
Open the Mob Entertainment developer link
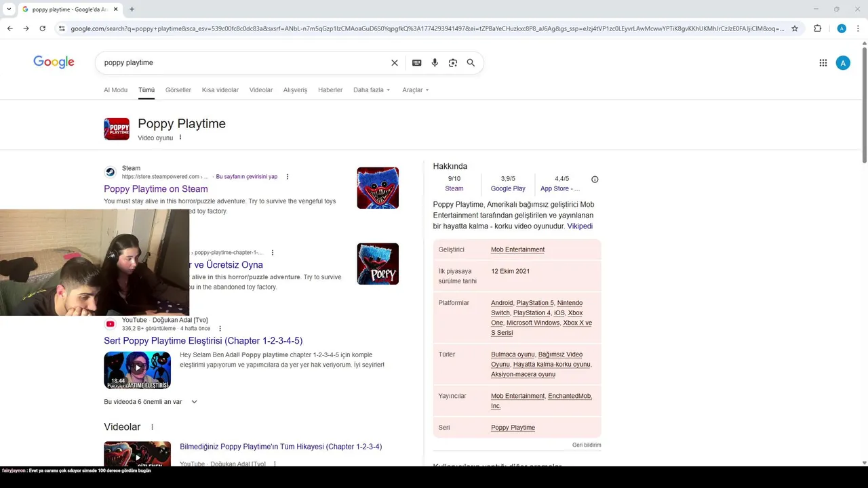517,249
